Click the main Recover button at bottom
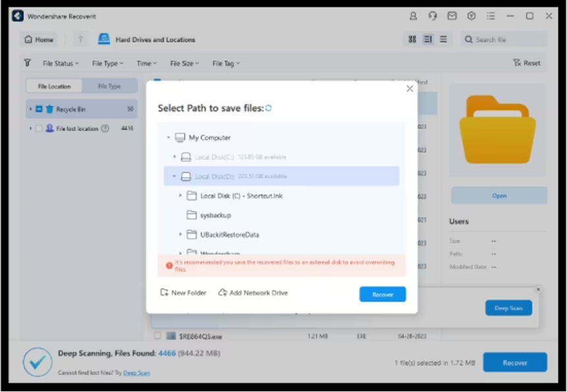 [x=515, y=362]
